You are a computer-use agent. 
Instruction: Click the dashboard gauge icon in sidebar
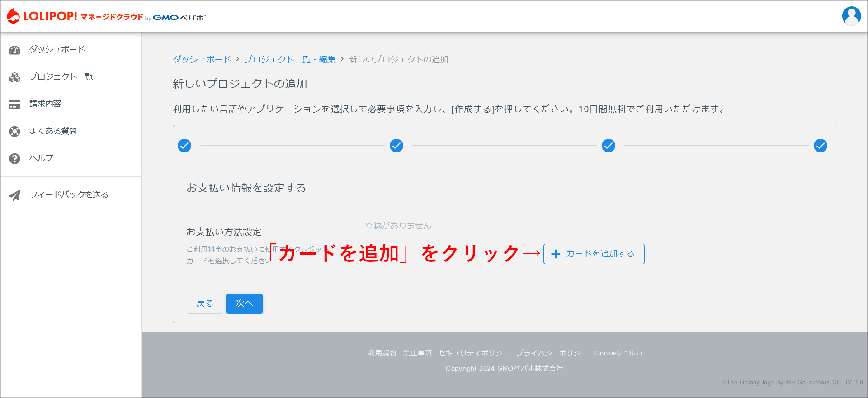(x=15, y=50)
